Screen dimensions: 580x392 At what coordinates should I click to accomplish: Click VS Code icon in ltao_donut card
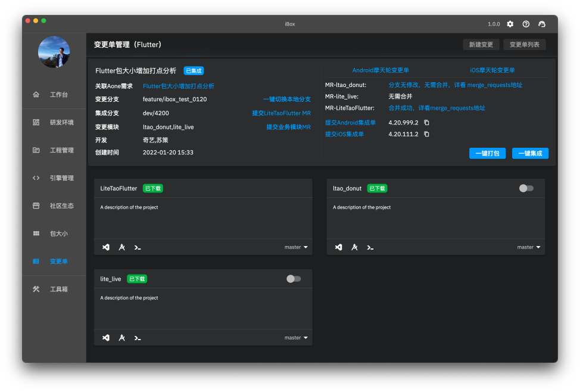click(338, 247)
